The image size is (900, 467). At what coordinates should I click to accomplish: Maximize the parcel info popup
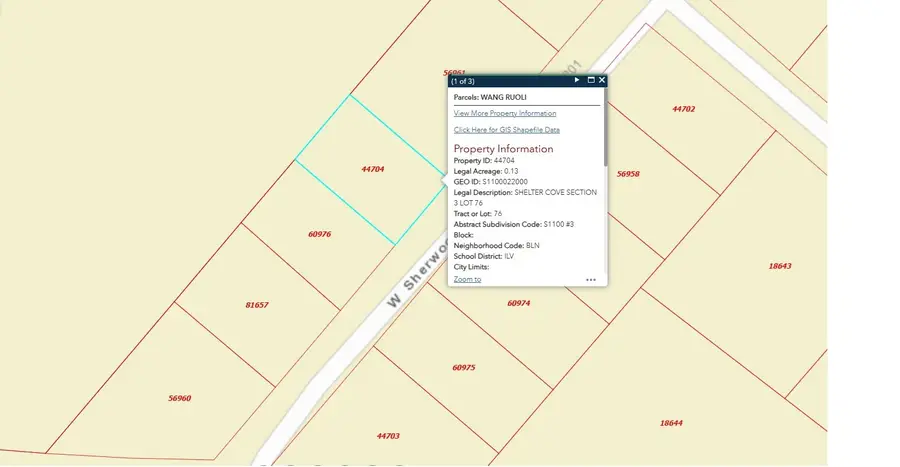591,80
